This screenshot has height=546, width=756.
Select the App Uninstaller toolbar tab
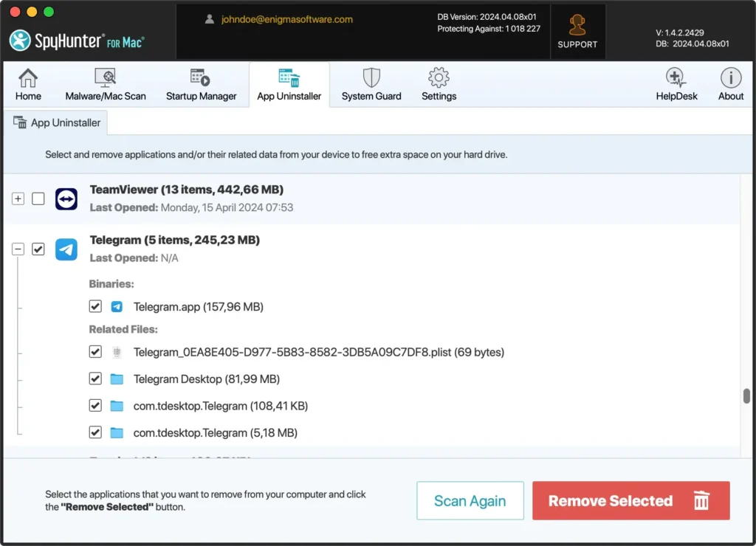[x=289, y=84]
